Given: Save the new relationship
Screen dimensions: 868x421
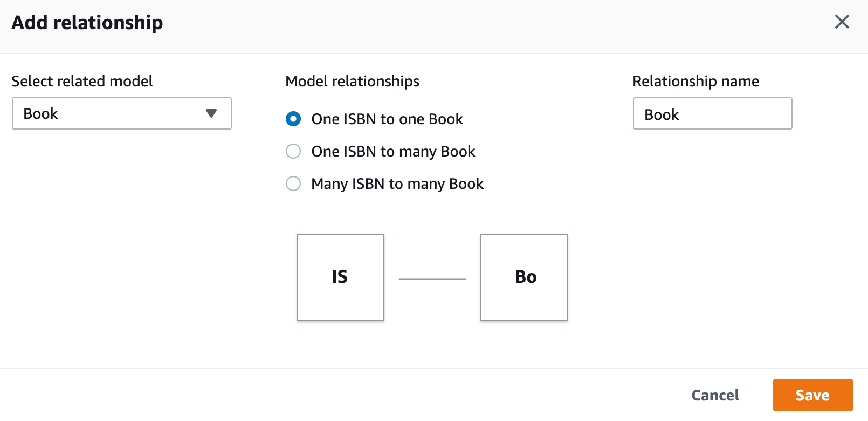Looking at the screenshot, I should (812, 395).
